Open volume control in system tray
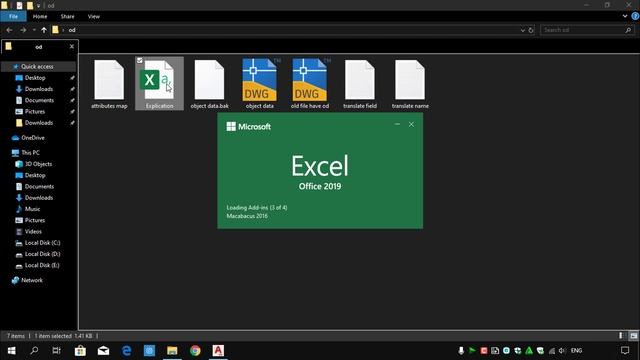640x360 pixels. coord(562,351)
